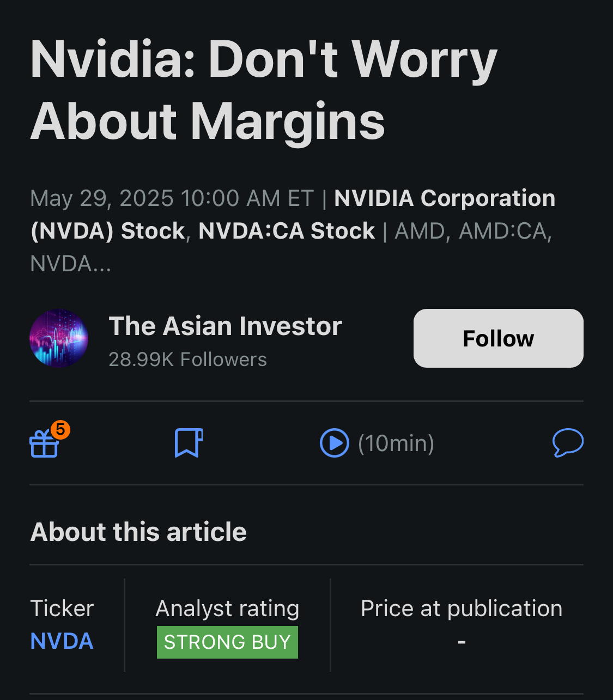Tap the (10min) audio duration label
Viewport: 613px width, 700px height.
(x=396, y=443)
